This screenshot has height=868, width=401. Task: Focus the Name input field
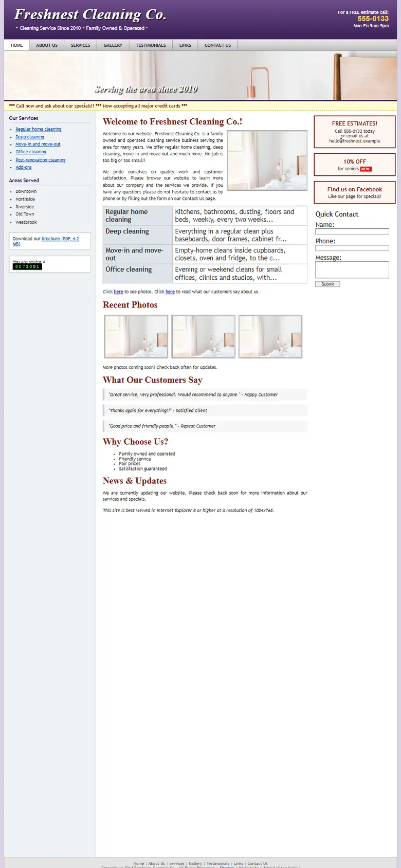[x=352, y=231]
